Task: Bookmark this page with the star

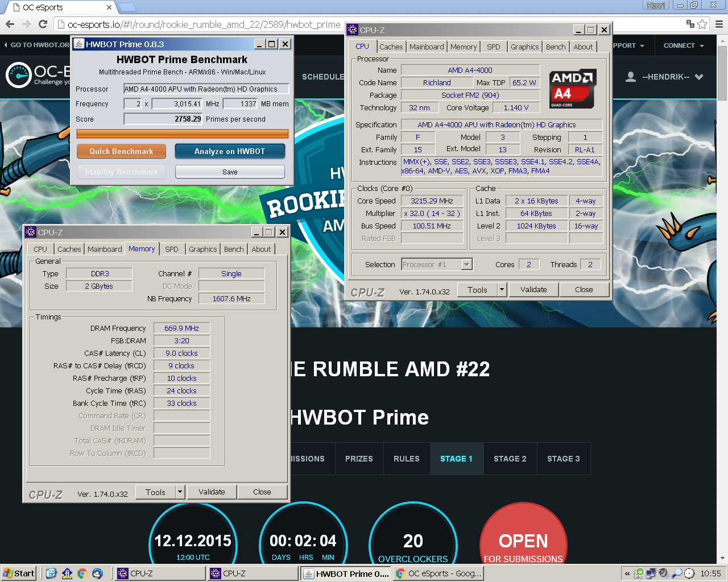Action: 702,24
